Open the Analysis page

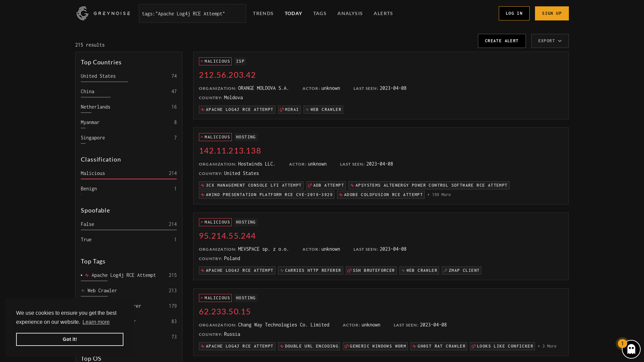(350, 13)
